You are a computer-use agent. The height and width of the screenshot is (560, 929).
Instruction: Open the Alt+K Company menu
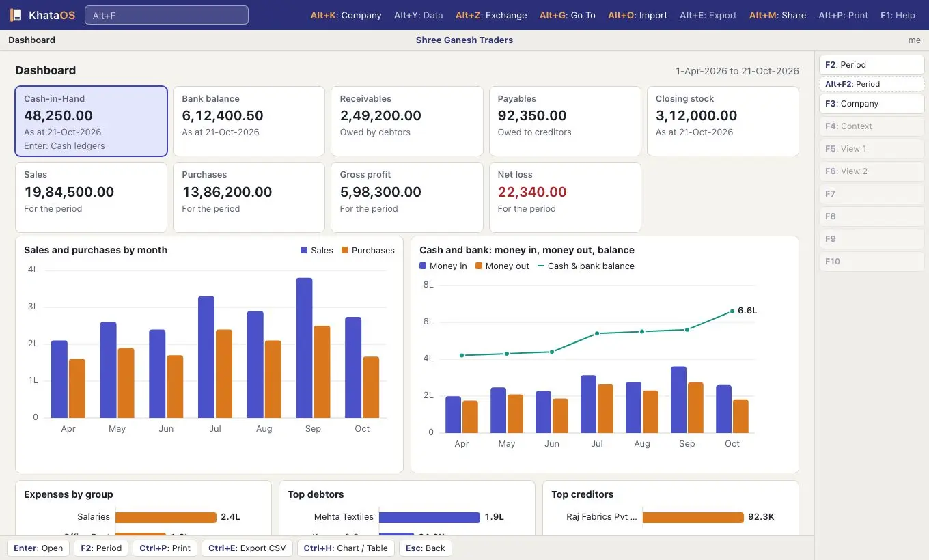click(x=346, y=15)
